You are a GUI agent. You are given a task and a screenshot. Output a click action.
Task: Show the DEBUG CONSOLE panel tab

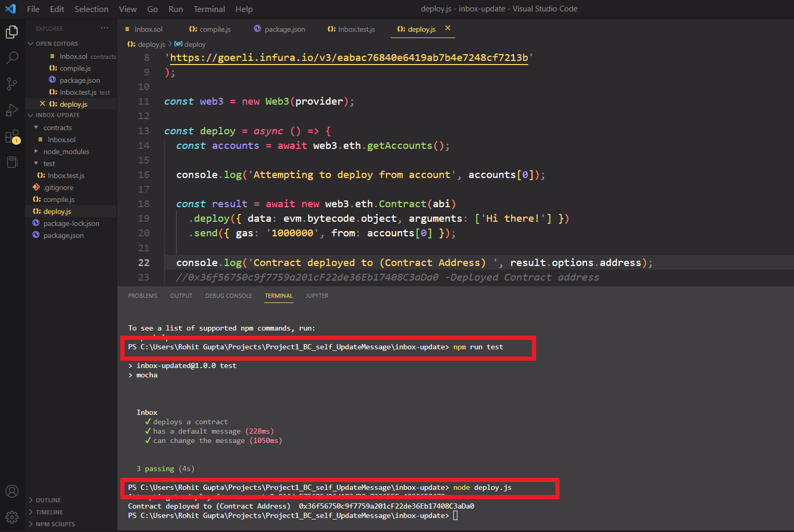pyautogui.click(x=229, y=296)
